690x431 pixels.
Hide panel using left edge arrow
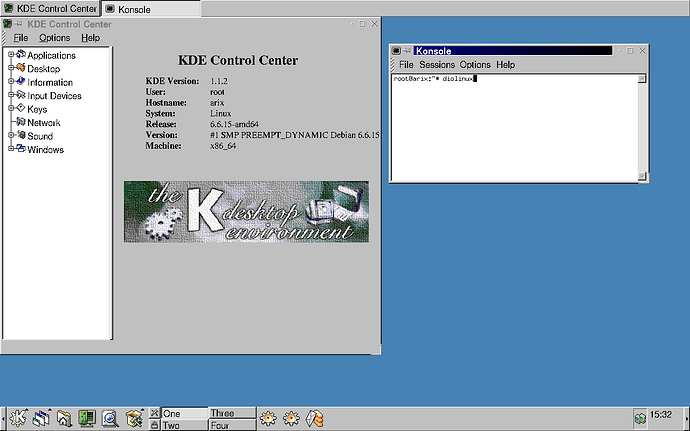coord(3,418)
